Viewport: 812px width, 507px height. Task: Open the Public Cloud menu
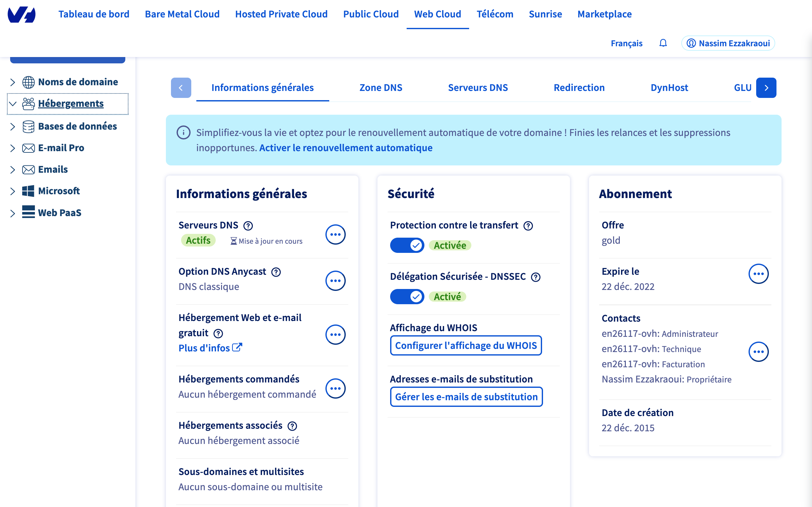[371, 14]
